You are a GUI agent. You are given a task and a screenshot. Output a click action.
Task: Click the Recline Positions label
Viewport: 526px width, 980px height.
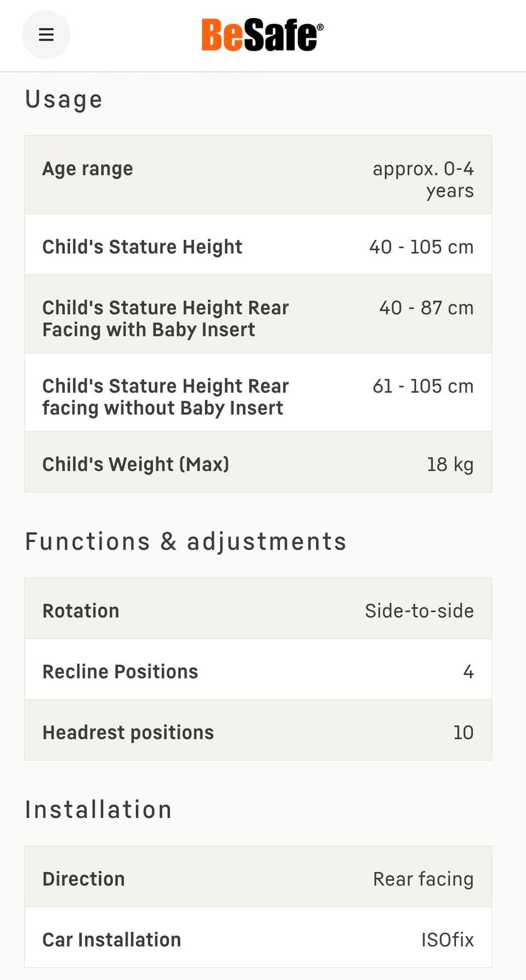(121, 672)
